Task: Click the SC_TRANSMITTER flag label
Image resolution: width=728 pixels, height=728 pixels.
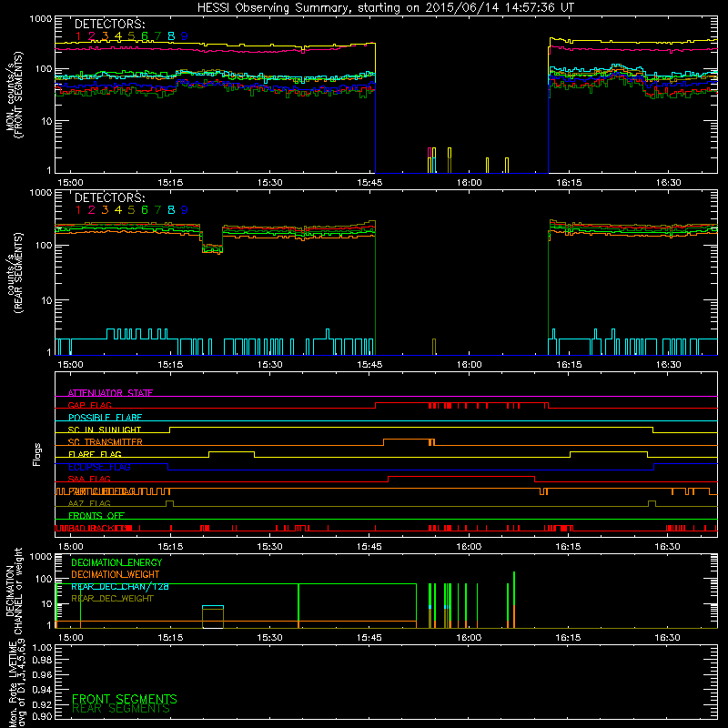Action: click(x=105, y=441)
